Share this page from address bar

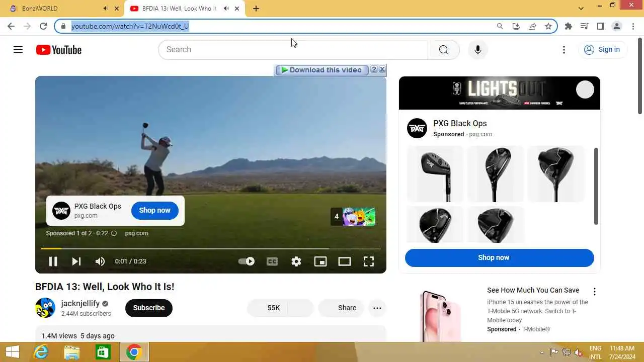(x=532, y=26)
